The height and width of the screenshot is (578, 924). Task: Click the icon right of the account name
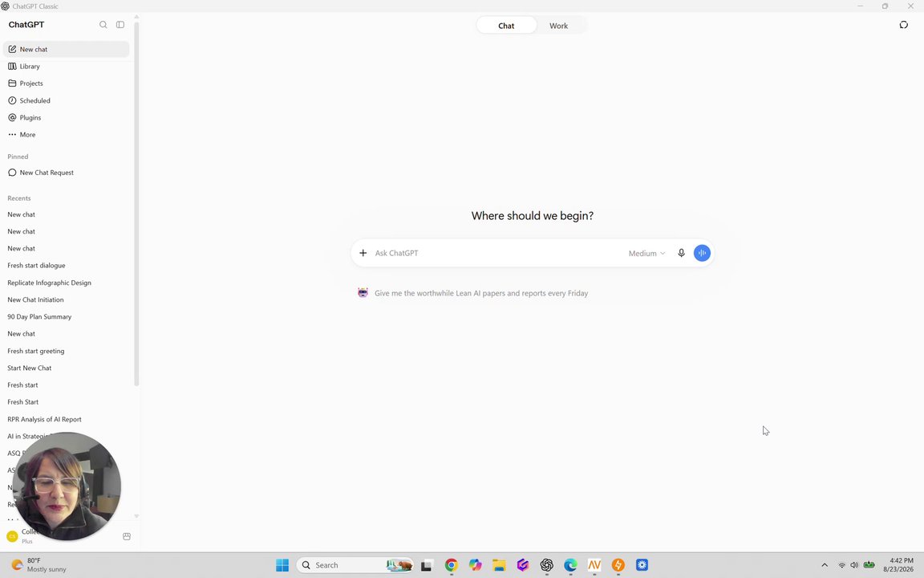(127, 537)
